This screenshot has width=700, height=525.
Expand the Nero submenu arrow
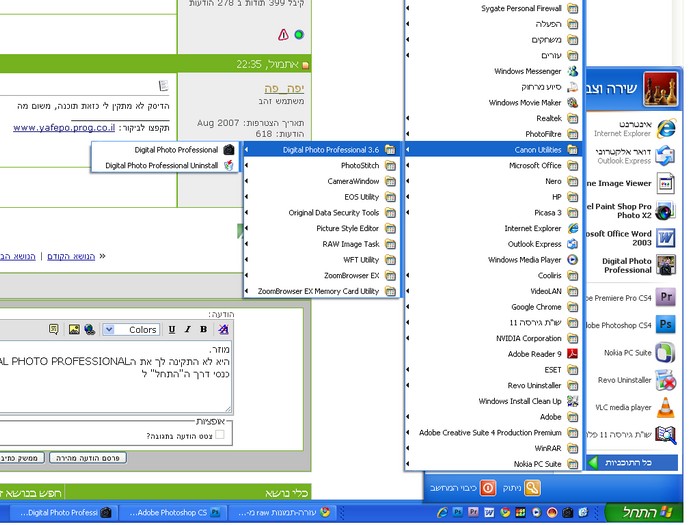408,181
